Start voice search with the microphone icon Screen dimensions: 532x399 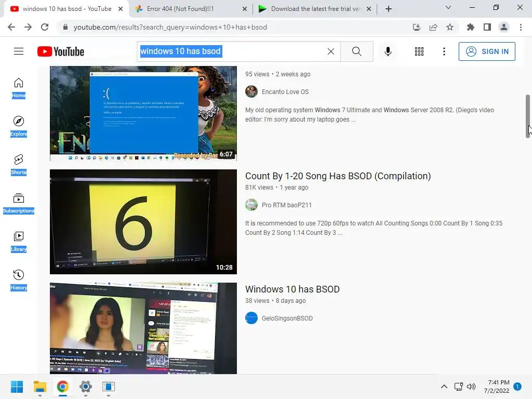(388, 51)
